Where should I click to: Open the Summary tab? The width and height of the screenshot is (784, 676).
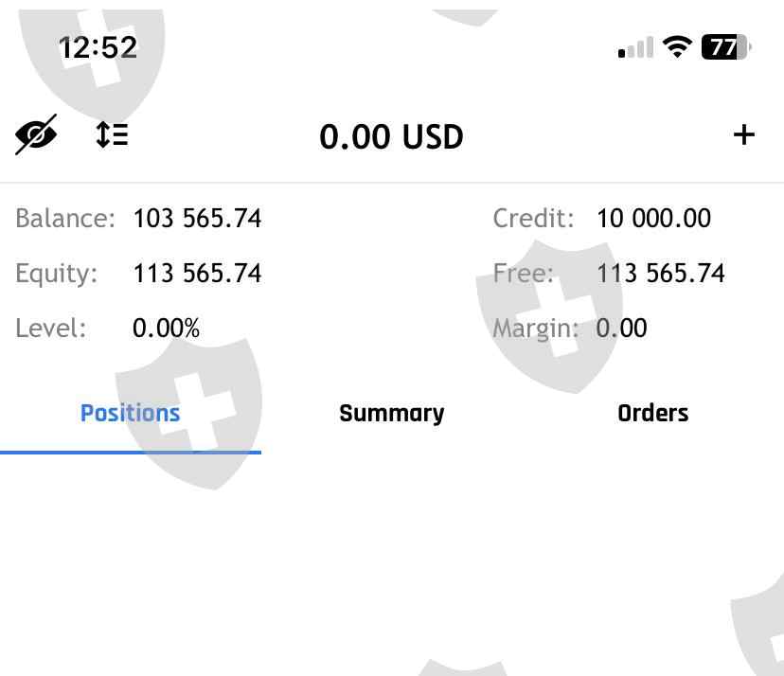click(391, 414)
